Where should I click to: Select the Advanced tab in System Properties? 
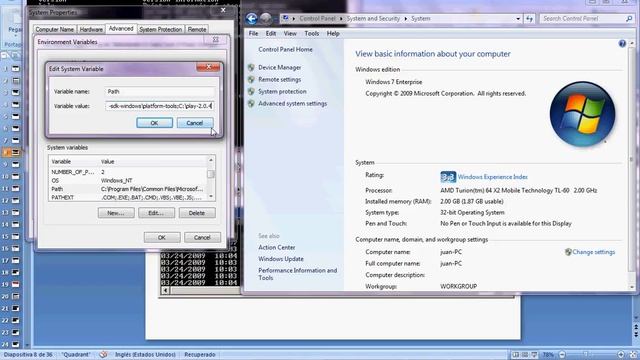(x=121, y=29)
